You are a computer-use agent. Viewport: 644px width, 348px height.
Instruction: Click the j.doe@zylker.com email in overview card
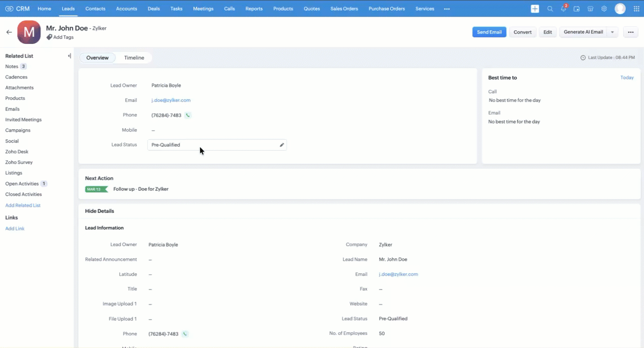(x=171, y=100)
